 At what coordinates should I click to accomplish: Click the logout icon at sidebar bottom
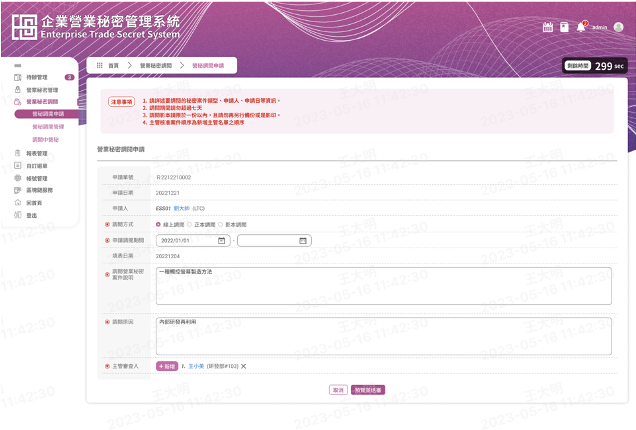[x=17, y=215]
